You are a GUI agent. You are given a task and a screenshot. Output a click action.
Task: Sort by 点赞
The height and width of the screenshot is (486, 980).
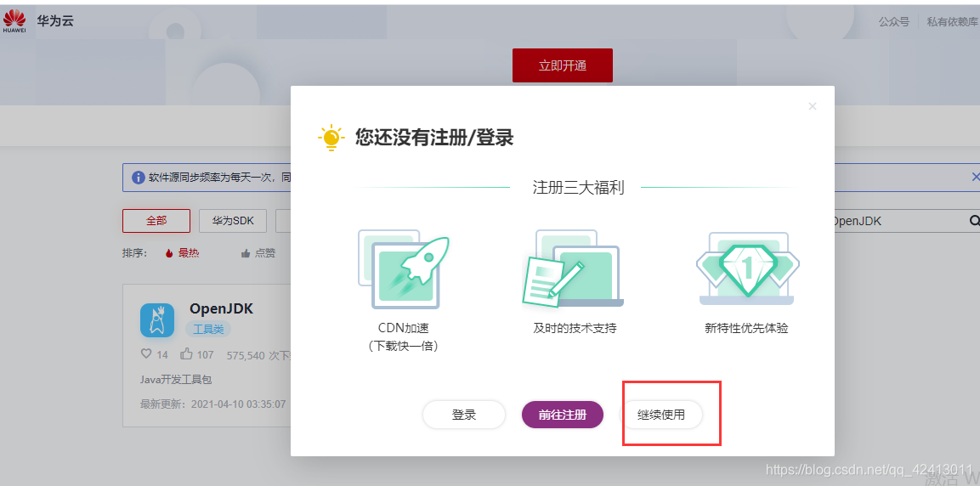point(265,253)
